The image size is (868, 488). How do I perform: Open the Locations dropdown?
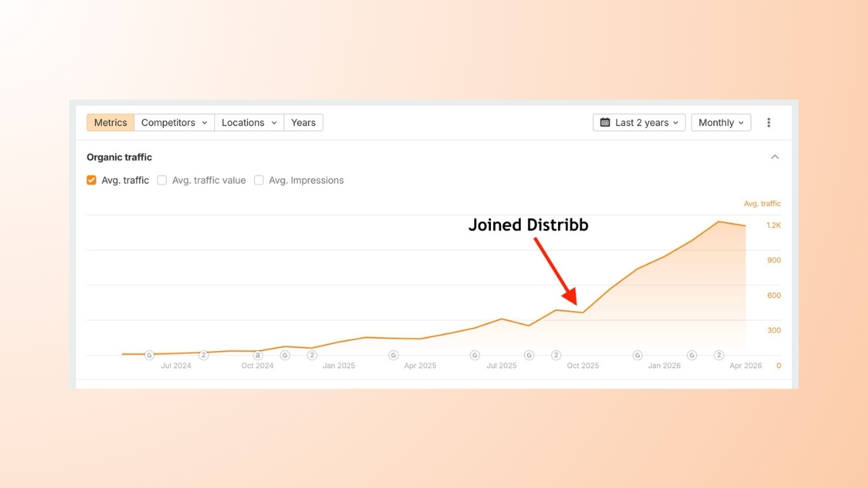pyautogui.click(x=249, y=123)
